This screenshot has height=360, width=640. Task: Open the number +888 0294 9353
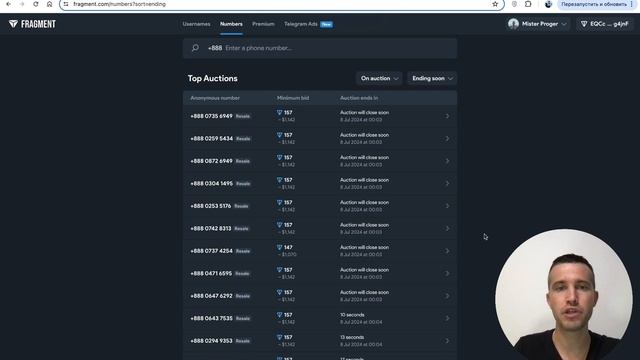(211, 341)
